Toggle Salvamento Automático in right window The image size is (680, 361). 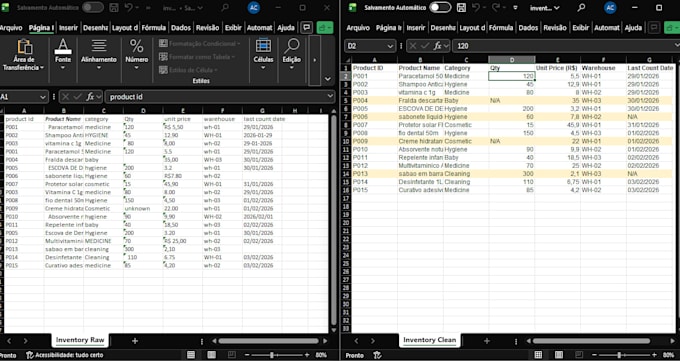(440, 7)
